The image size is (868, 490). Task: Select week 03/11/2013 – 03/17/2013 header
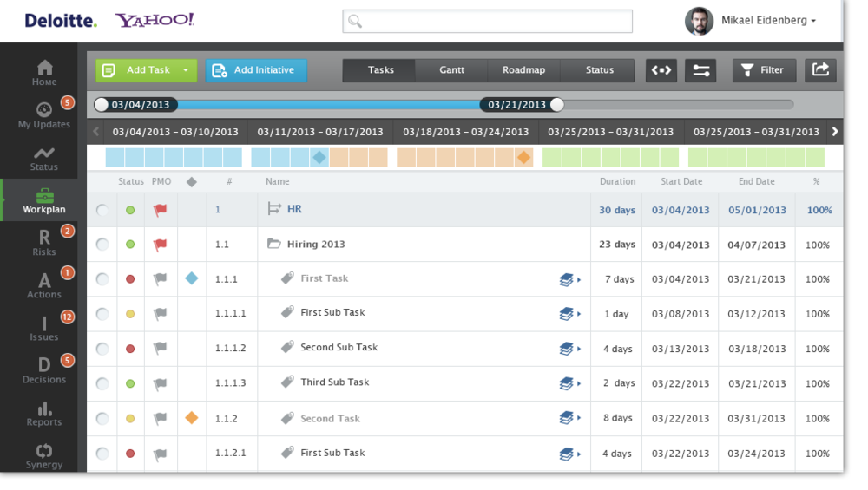pyautogui.click(x=320, y=132)
